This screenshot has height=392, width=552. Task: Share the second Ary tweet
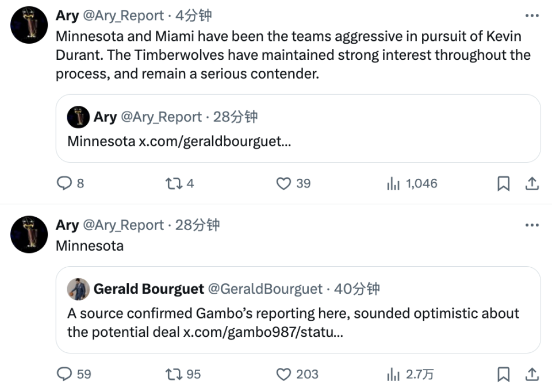(x=532, y=374)
